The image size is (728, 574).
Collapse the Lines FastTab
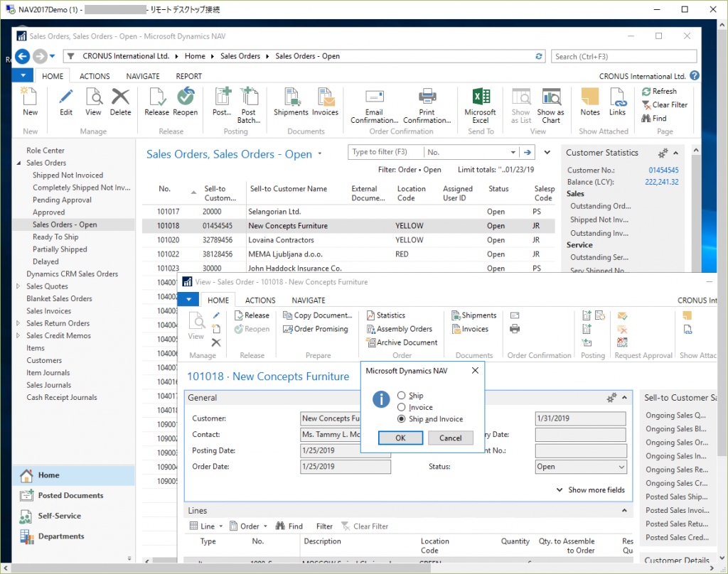[x=624, y=511]
